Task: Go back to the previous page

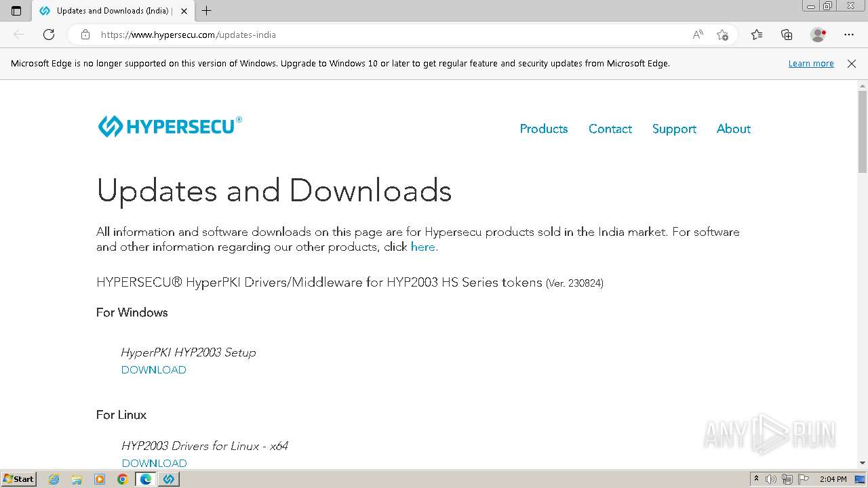Action: pyautogui.click(x=19, y=35)
